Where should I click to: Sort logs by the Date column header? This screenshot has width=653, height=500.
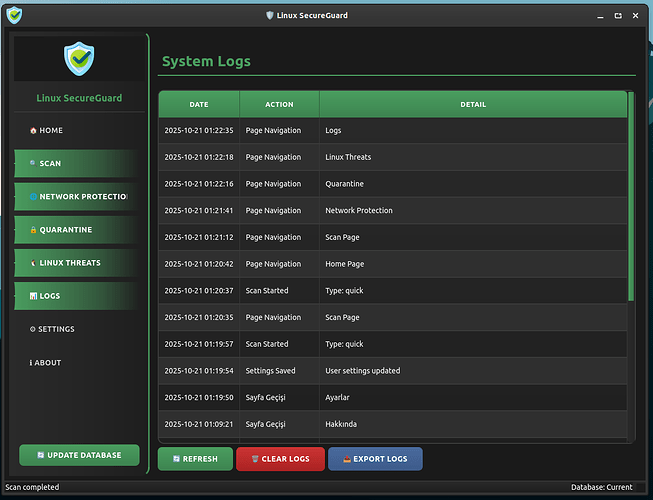coord(199,105)
